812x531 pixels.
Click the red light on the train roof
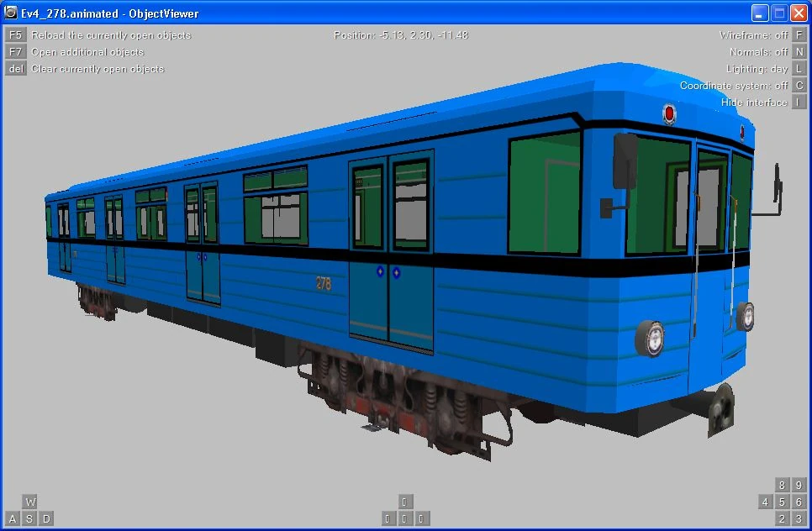coord(669,114)
